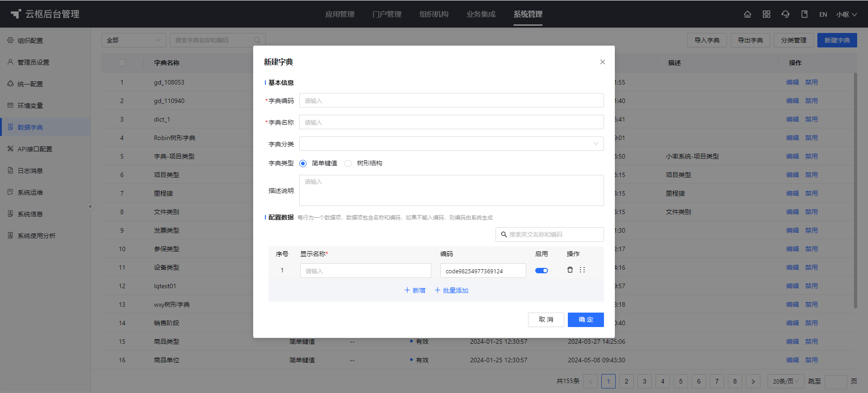Click 编辑 for gd_108053 row
The width and height of the screenshot is (868, 393).
click(793, 82)
